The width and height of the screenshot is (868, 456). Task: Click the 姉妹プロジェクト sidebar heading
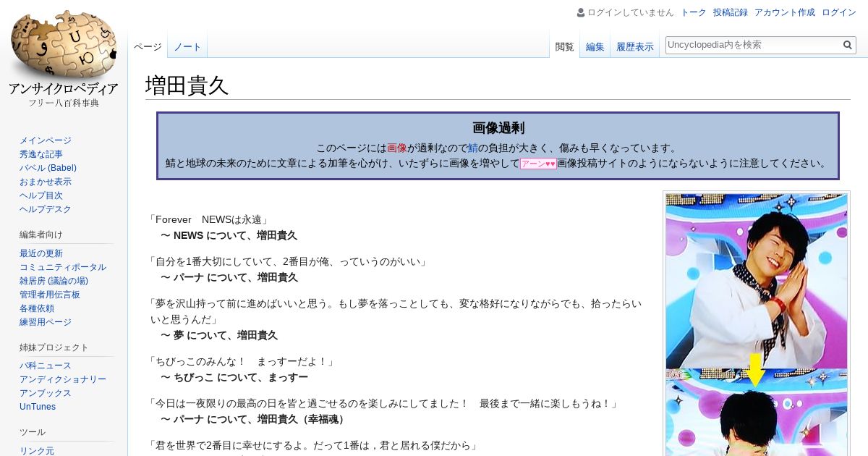pos(54,347)
